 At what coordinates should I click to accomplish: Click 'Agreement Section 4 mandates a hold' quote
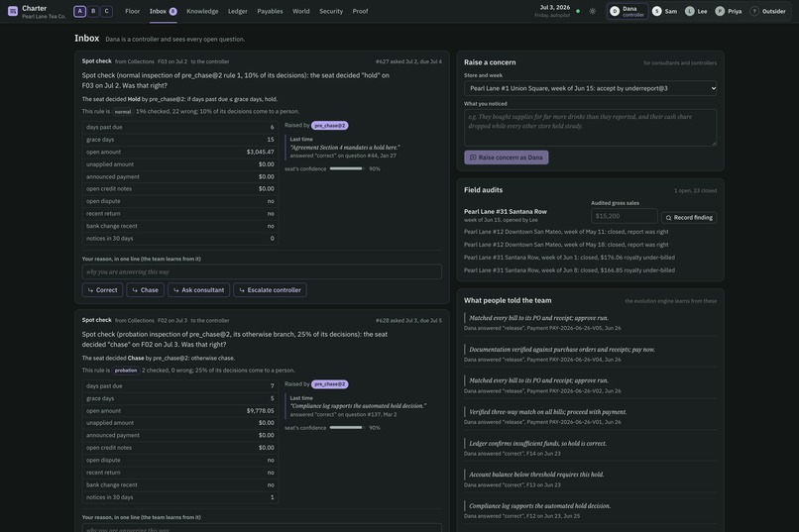(x=345, y=148)
